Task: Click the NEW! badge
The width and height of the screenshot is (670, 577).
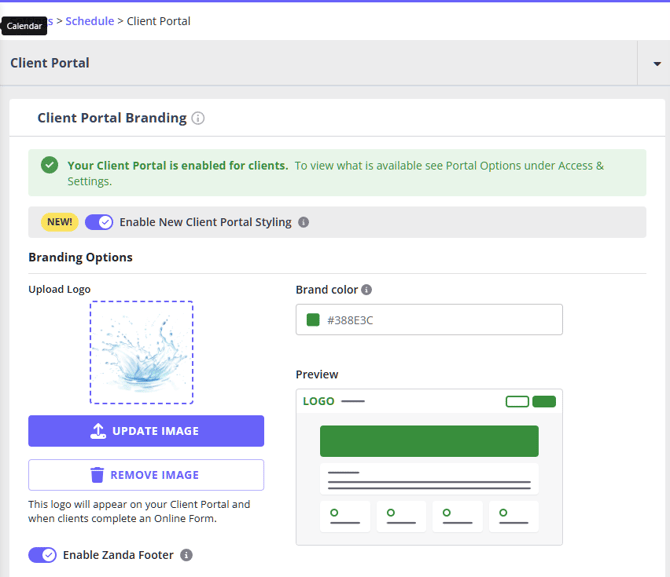Action: 59,222
